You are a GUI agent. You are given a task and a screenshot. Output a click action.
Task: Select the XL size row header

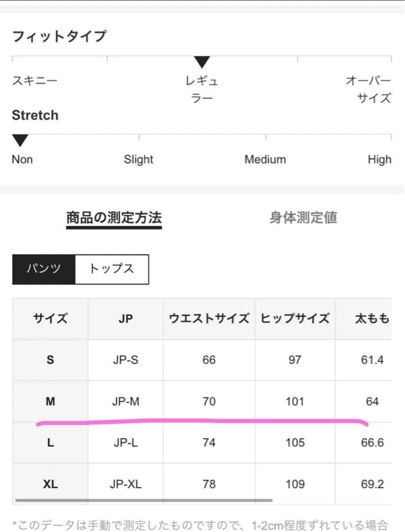[x=50, y=484]
